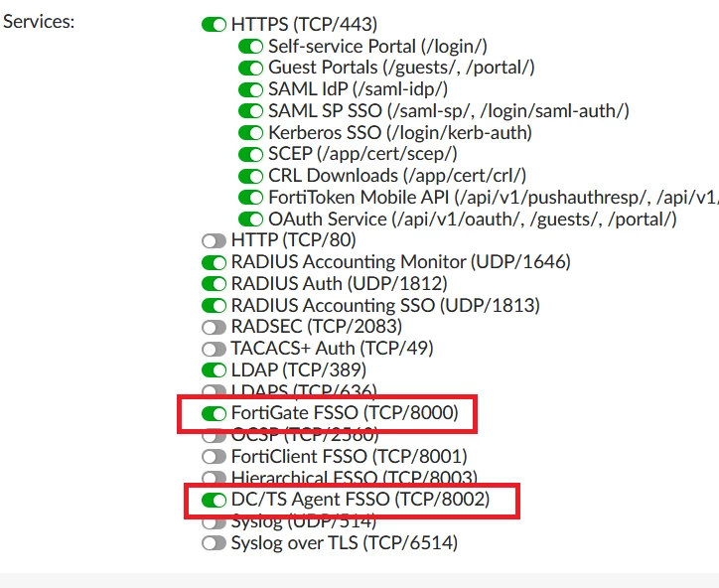
Task: Click LDAP (TCP/389) label
Action: (x=299, y=370)
